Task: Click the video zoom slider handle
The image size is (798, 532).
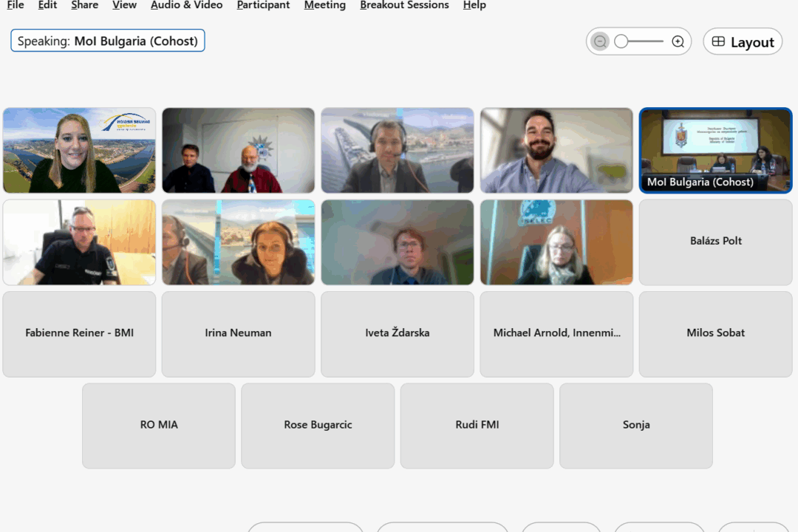Action: [621, 42]
